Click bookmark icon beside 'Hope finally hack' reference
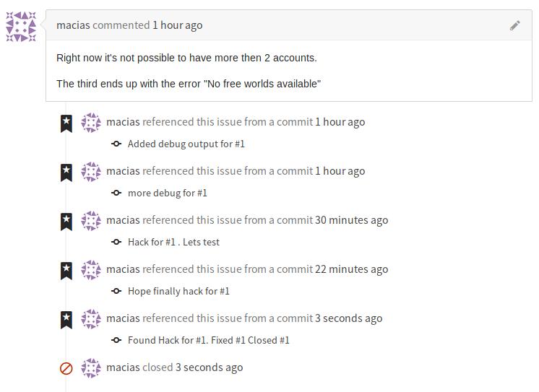Viewport: 539px width, 392px height. point(66,271)
